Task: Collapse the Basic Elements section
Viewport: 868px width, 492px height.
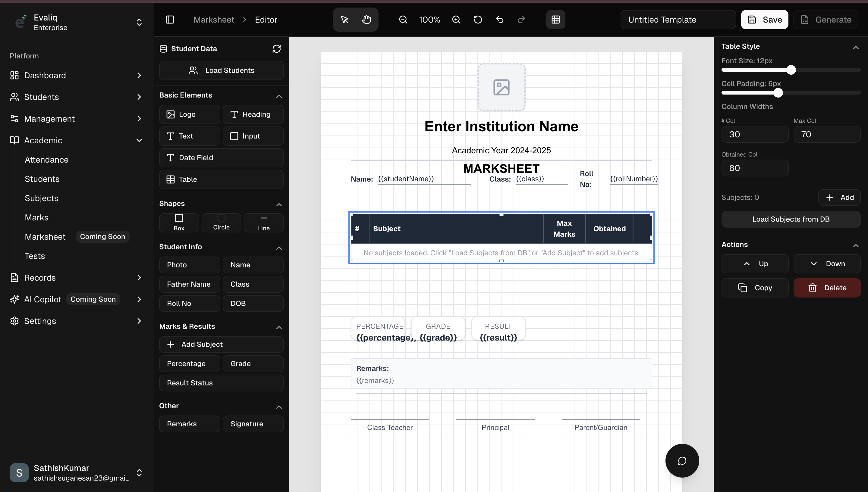Action: click(x=279, y=96)
